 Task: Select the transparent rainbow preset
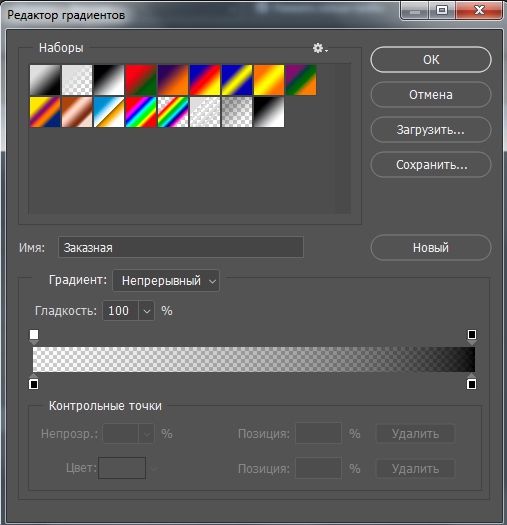pyautogui.click(x=173, y=112)
